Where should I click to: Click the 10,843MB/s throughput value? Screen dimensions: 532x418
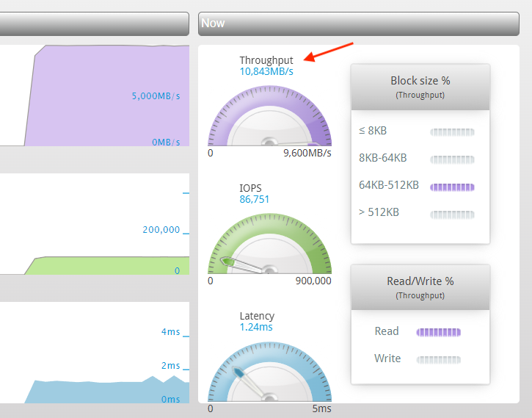tap(266, 72)
